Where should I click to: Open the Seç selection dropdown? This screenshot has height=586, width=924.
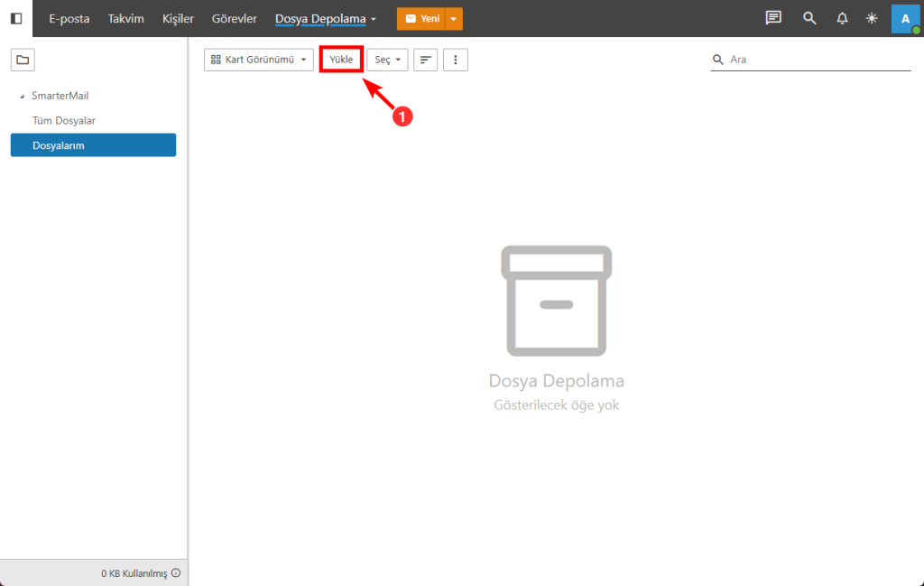click(387, 60)
